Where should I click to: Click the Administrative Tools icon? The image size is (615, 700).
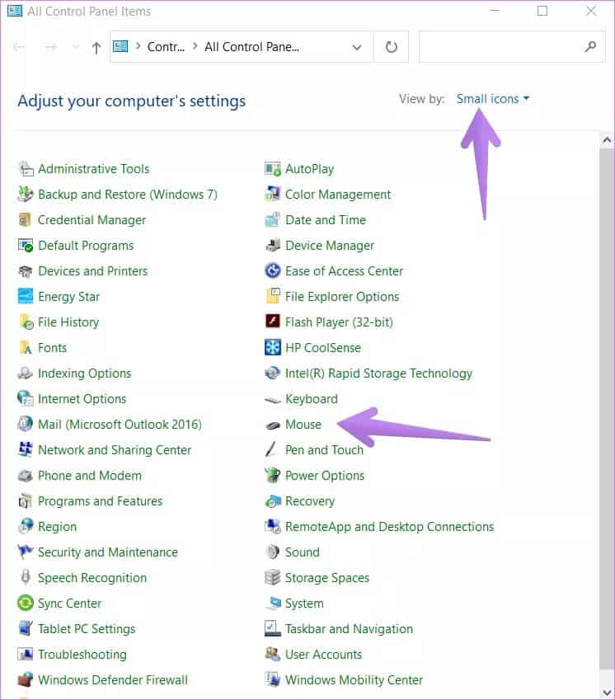(x=26, y=169)
